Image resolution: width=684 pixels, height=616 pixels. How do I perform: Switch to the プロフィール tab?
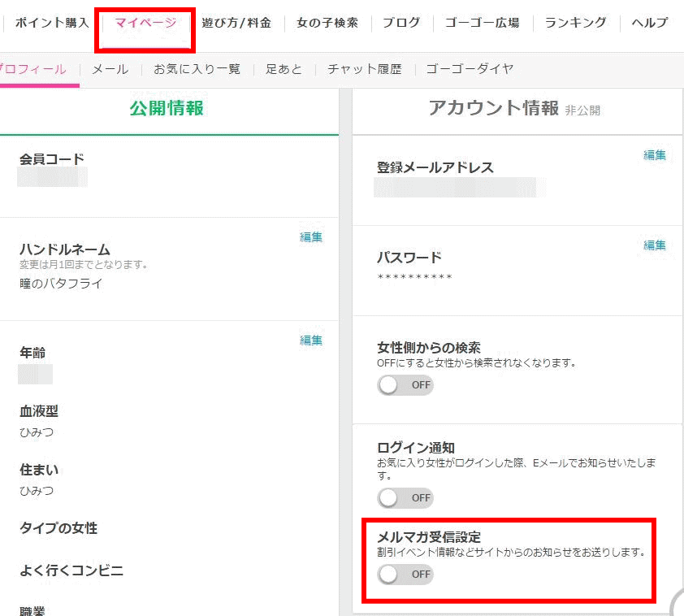[34, 69]
